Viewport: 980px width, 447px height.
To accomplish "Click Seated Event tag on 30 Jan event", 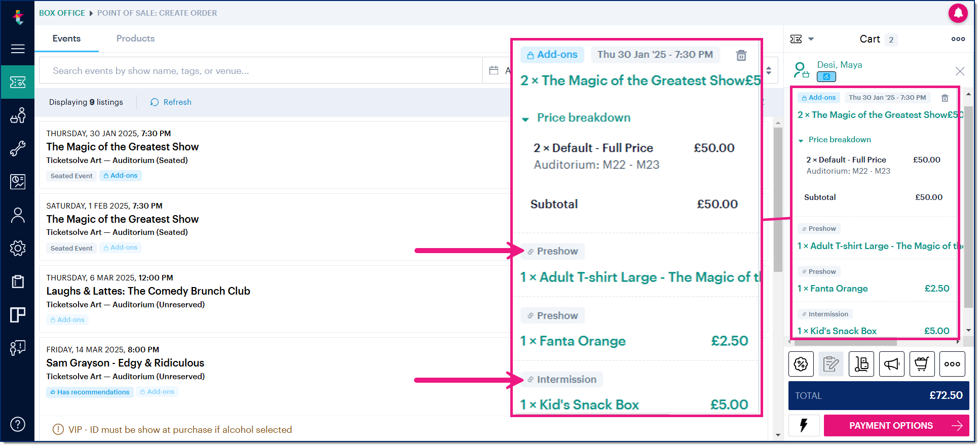I will 71,176.
